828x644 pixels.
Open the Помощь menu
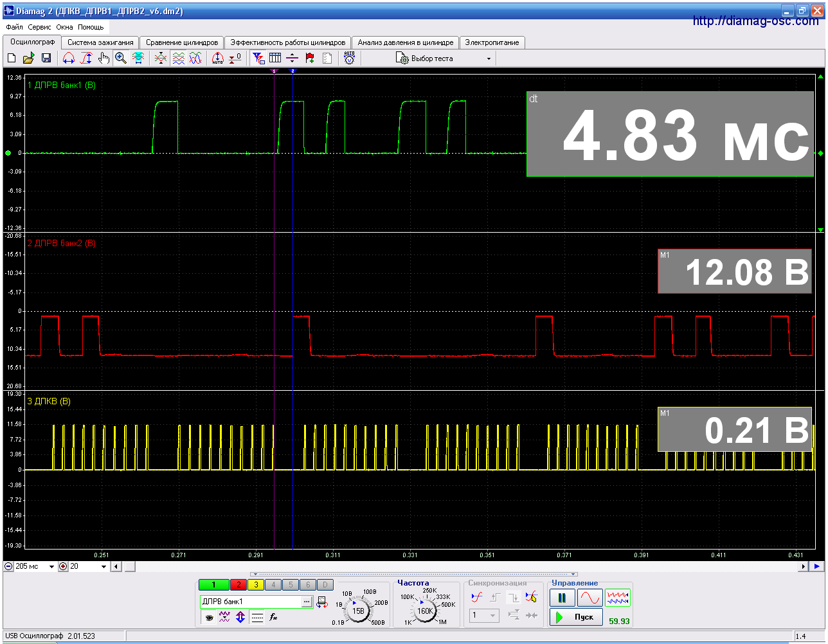click(x=91, y=27)
